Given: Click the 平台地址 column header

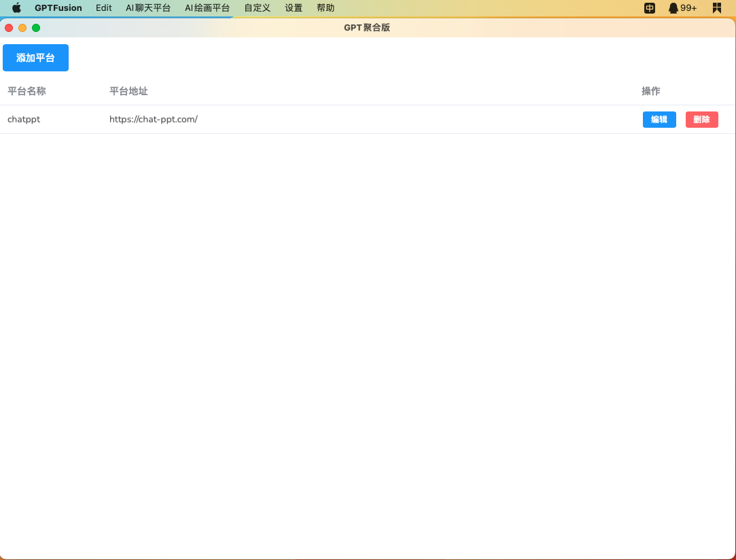Looking at the screenshot, I should [128, 91].
